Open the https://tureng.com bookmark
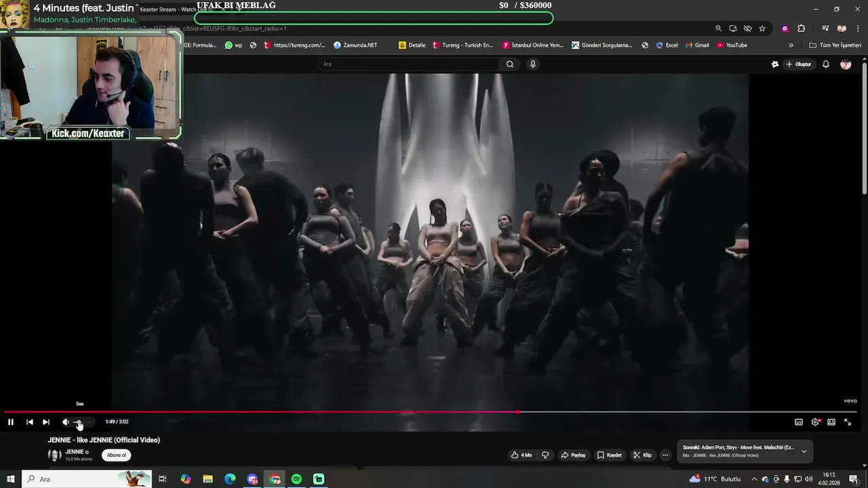 click(294, 45)
